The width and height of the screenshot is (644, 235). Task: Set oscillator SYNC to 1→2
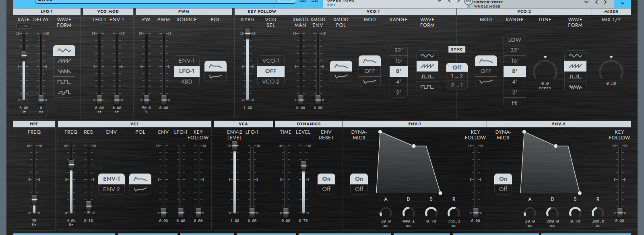[x=457, y=76]
